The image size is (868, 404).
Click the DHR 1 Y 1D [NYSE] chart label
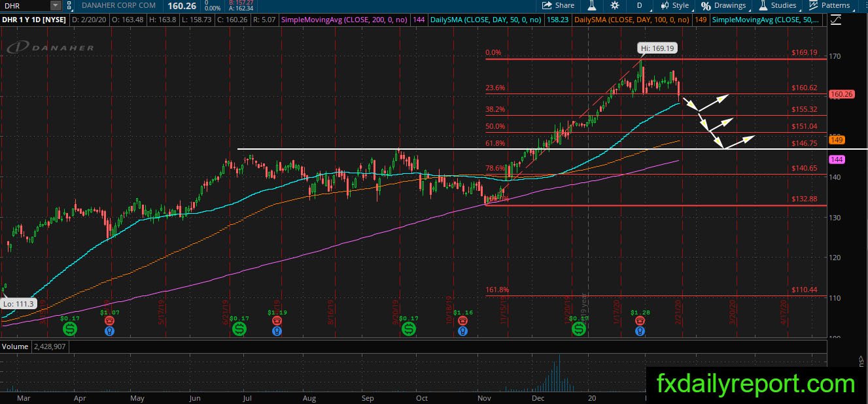(33, 20)
